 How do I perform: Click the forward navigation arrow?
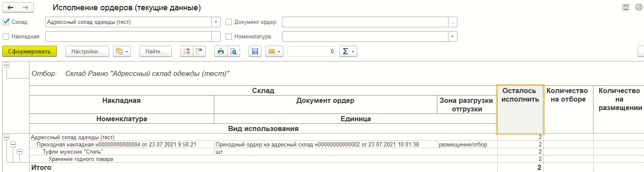25,8
